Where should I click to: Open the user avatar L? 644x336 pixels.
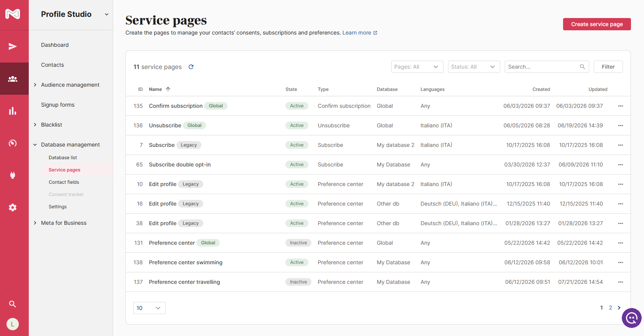pyautogui.click(x=13, y=324)
